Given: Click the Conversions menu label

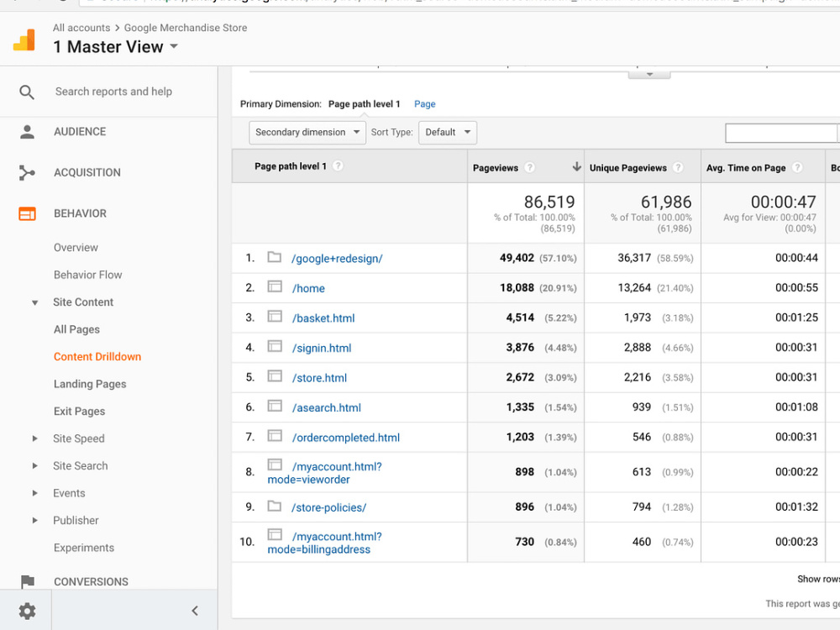Looking at the screenshot, I should 91,582.
